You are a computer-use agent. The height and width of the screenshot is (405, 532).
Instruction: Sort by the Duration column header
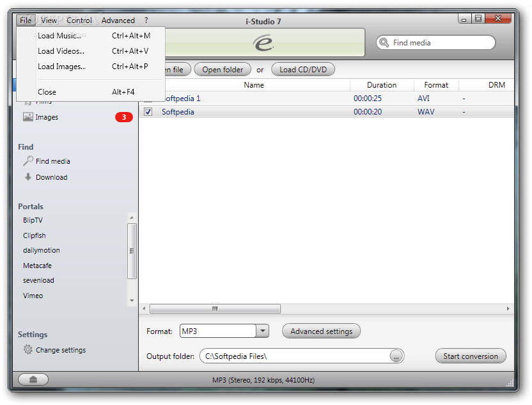[x=382, y=85]
